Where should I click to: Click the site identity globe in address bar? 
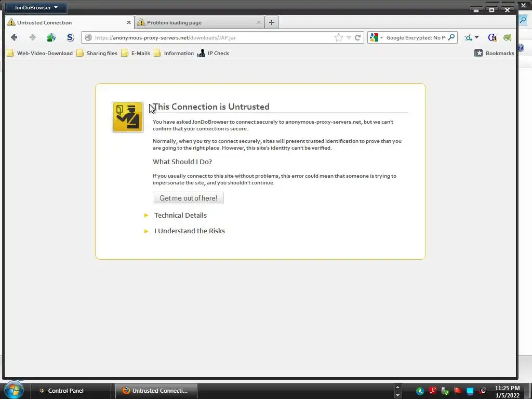click(x=88, y=37)
